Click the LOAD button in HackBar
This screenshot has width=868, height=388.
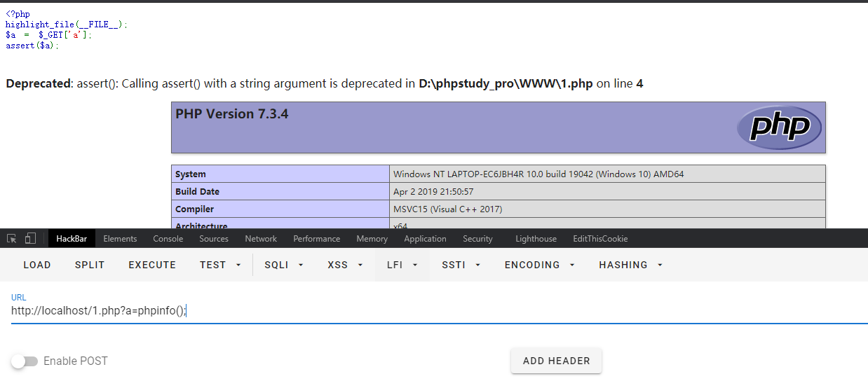(37, 265)
